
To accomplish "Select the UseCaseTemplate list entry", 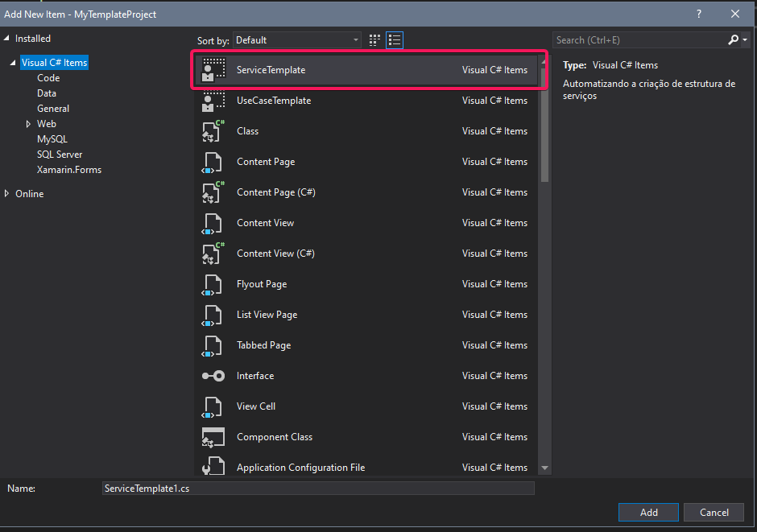I will point(367,101).
